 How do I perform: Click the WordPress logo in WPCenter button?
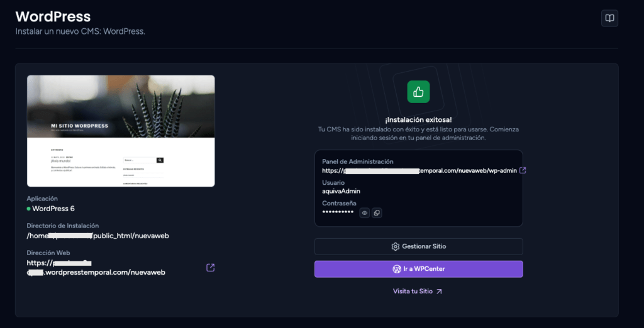point(397,269)
